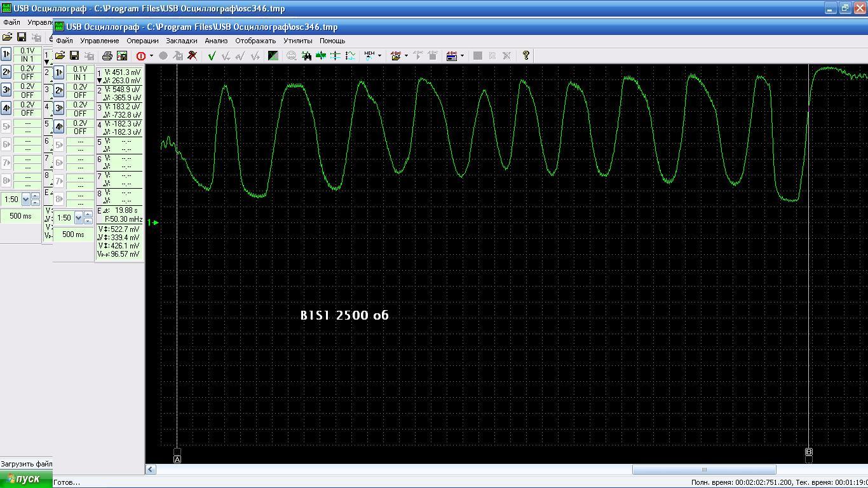Toggle channel 4 button in front window

tap(58, 127)
